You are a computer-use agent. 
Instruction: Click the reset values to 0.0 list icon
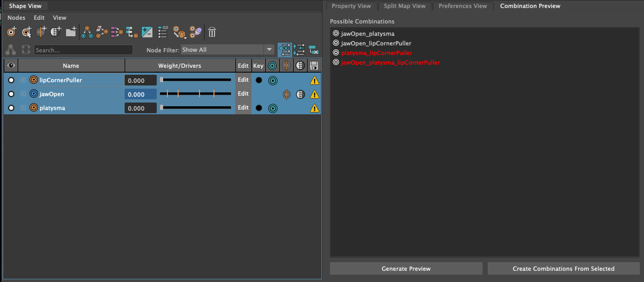point(163,32)
